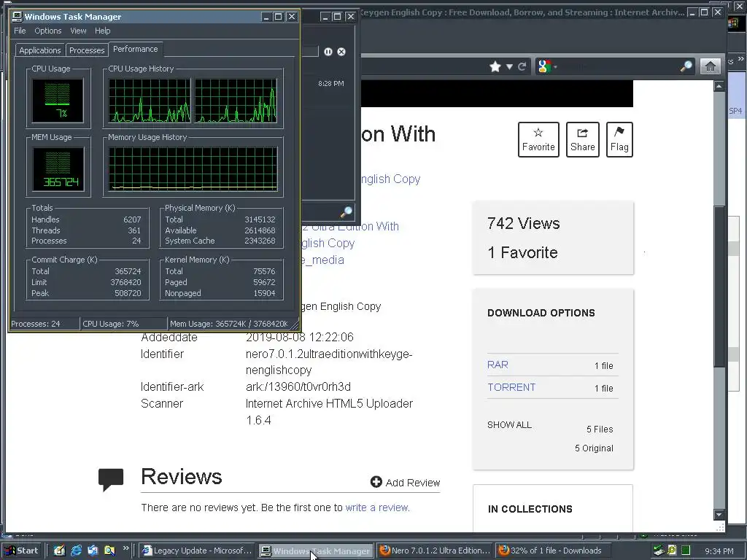Pause the download in the Downloads window
Screen dimensions: 747x560
[328, 52]
